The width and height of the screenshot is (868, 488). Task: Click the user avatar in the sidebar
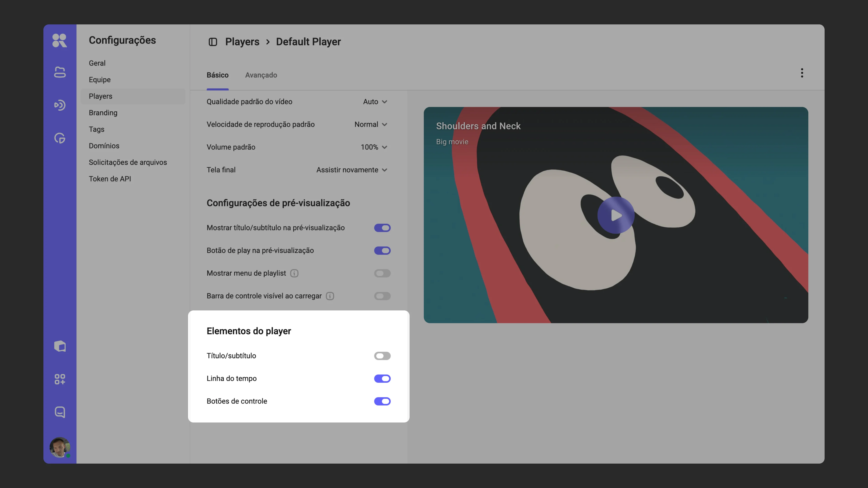(60, 447)
